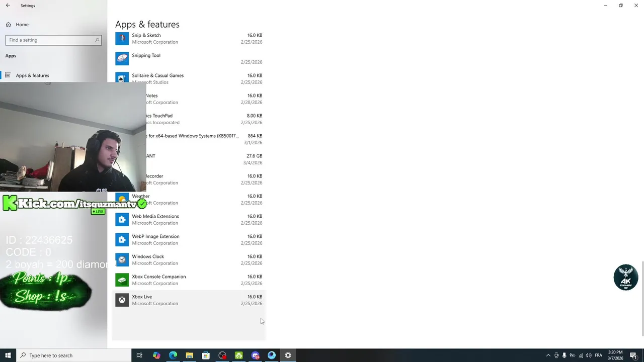Open Task View on the taskbar
Screen dimensions: 644x362
click(x=139, y=355)
